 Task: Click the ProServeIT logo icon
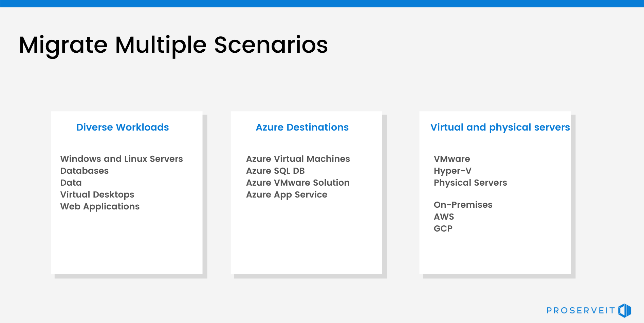pyautogui.click(x=625, y=310)
